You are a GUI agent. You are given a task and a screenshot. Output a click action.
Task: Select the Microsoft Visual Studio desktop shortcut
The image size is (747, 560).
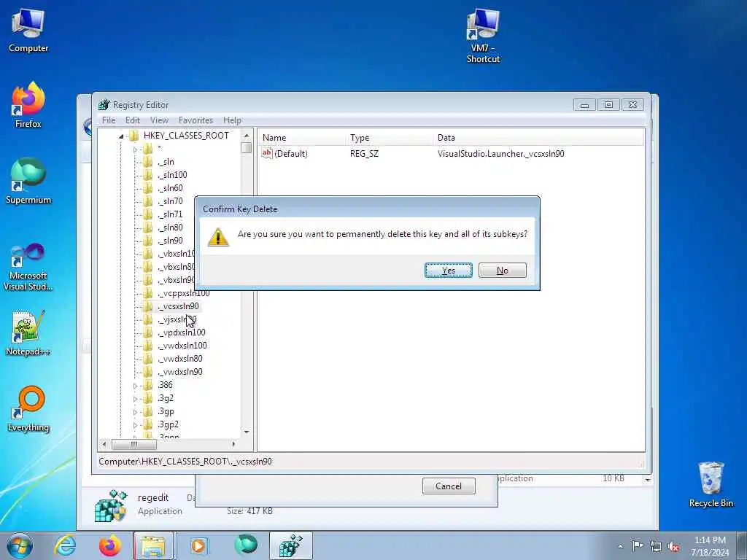click(28, 267)
